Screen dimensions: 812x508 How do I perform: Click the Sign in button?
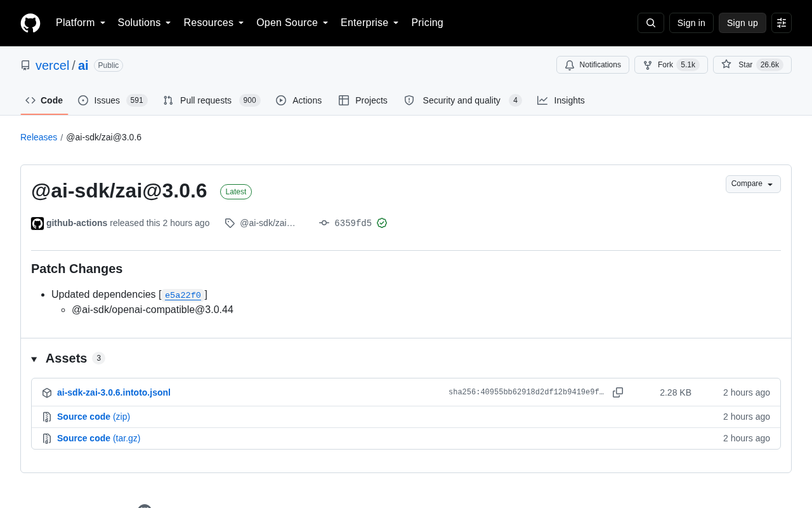tap(691, 23)
